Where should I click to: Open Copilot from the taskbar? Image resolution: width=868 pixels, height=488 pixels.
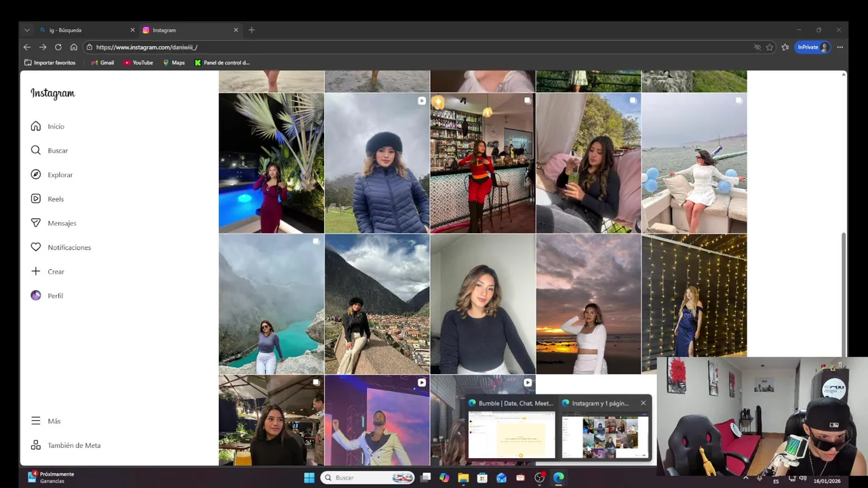[444, 478]
